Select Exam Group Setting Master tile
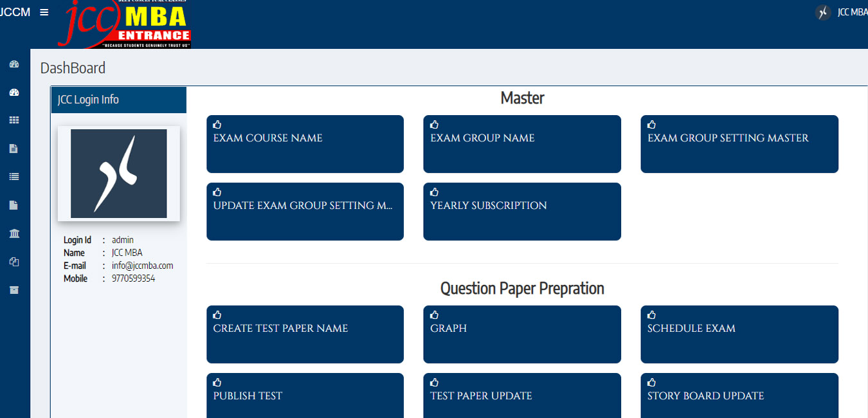 (x=739, y=144)
